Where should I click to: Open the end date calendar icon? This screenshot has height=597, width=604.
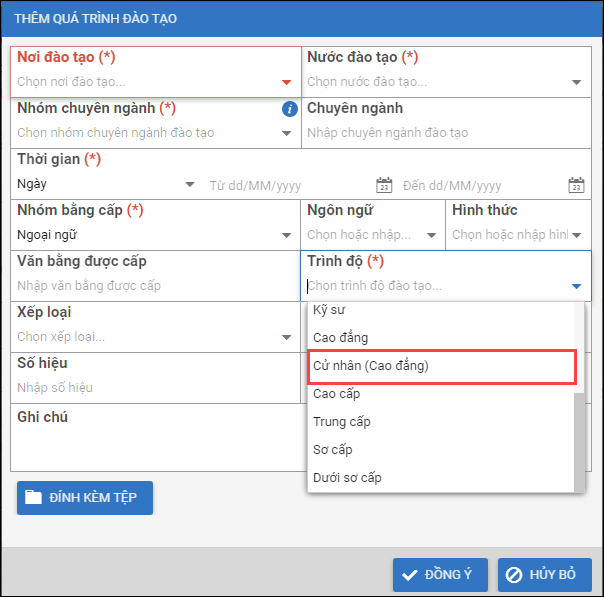coord(576,185)
